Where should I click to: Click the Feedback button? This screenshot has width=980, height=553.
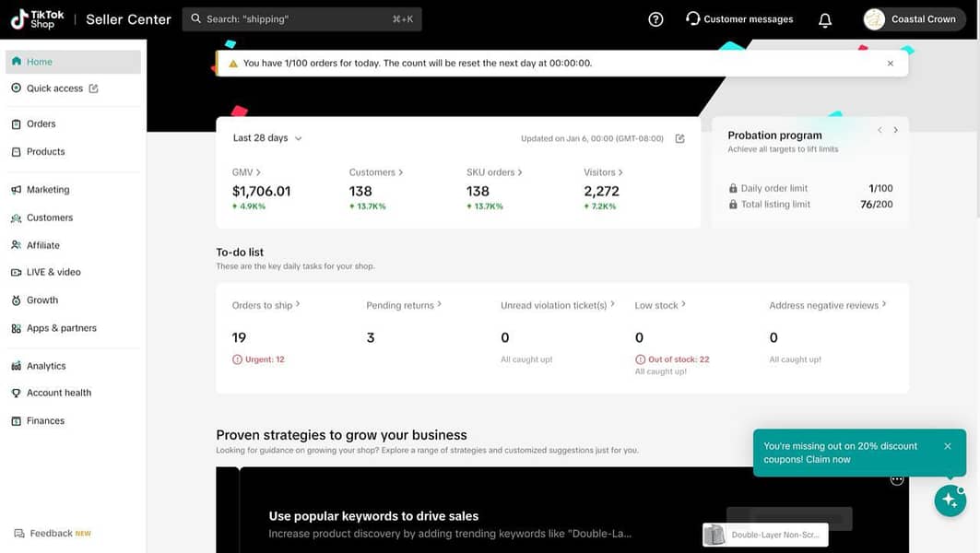pos(52,533)
